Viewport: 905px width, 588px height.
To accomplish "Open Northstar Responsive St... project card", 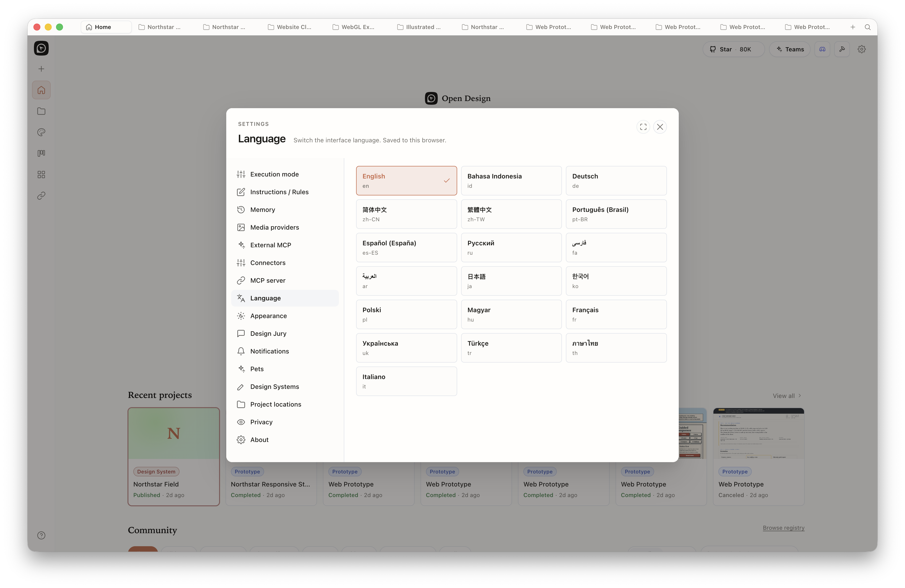I will click(x=271, y=484).
